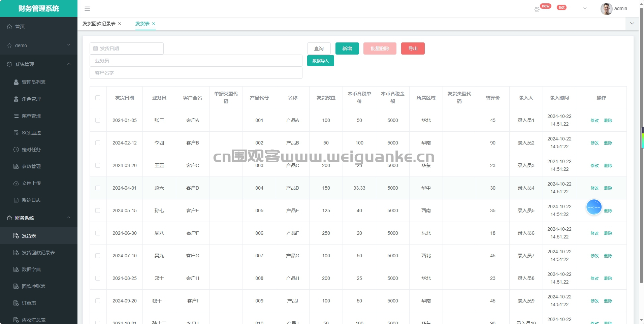The width and height of the screenshot is (644, 324).
Task: Click the icon beside 参数管理
Action: coord(16,166)
